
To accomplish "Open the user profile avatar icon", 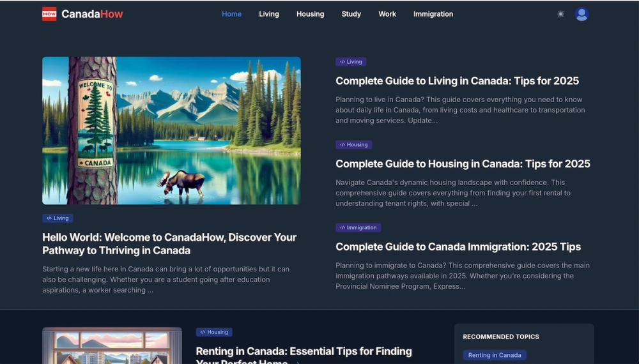I will click(581, 14).
